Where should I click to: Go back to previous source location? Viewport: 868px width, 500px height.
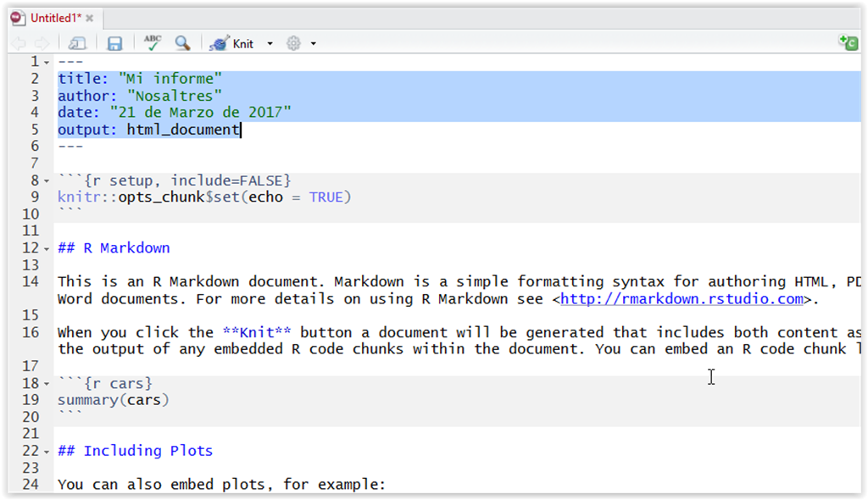tap(19, 43)
